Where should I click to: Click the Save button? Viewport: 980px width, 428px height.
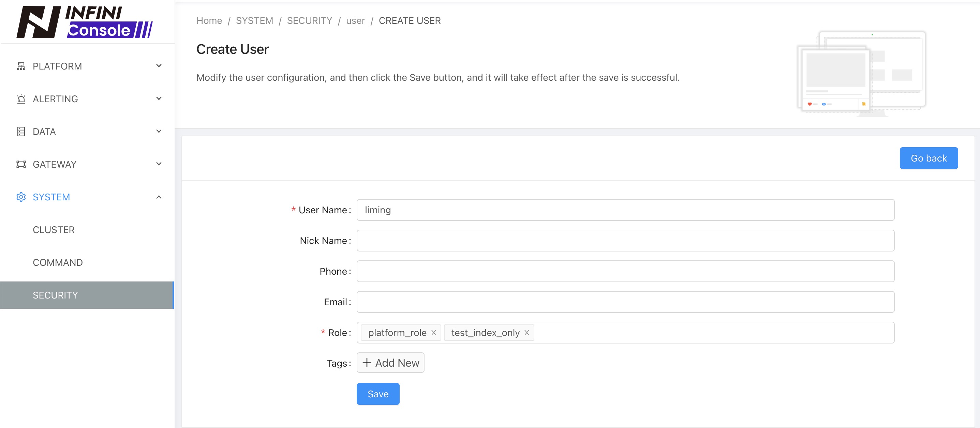pos(378,394)
